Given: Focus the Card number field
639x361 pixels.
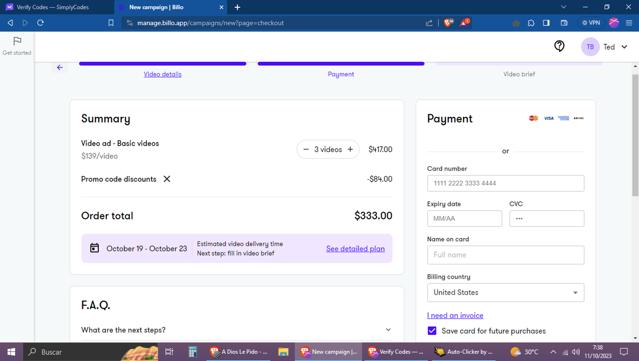Looking at the screenshot, I should coord(505,183).
